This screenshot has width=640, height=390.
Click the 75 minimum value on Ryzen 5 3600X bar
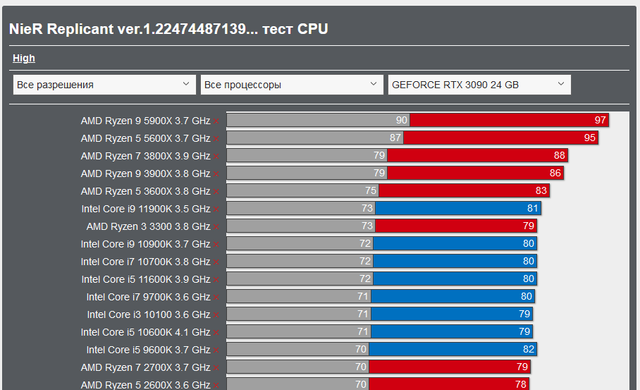[x=371, y=191]
